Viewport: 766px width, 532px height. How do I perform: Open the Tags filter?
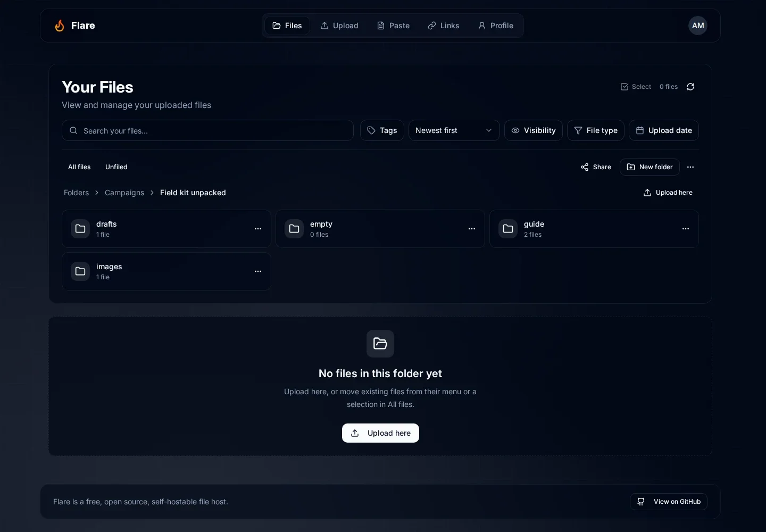tap(382, 130)
